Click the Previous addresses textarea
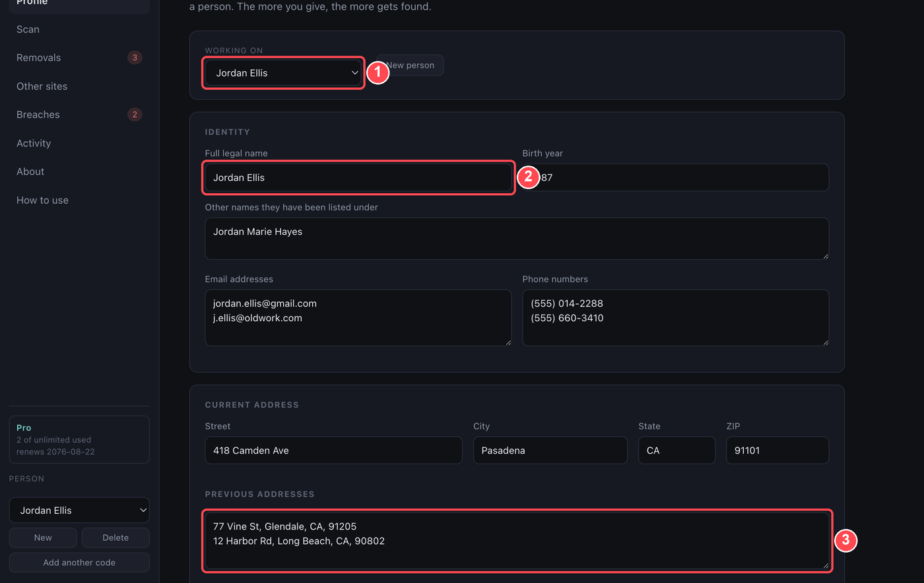The height and width of the screenshot is (583, 924). coord(517,541)
